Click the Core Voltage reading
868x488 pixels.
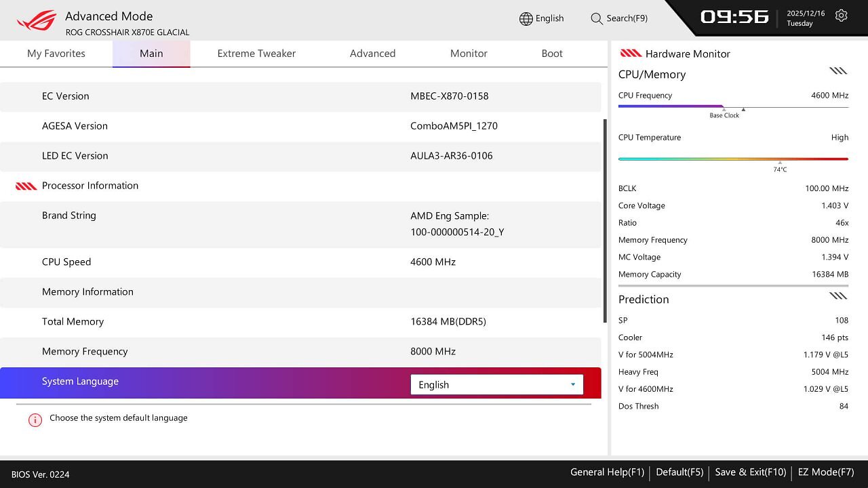tap(733, 205)
